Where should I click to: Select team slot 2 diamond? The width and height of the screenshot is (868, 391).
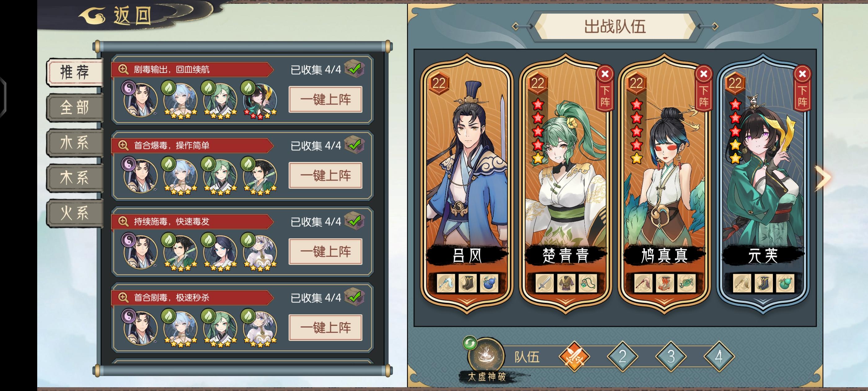[x=622, y=356]
